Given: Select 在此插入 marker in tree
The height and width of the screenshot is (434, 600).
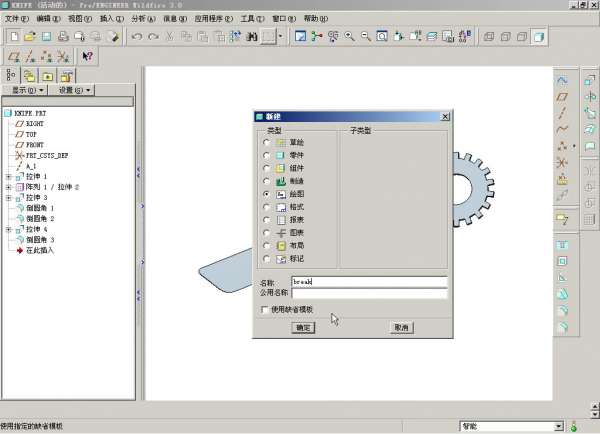Looking at the screenshot, I should tap(36, 250).
